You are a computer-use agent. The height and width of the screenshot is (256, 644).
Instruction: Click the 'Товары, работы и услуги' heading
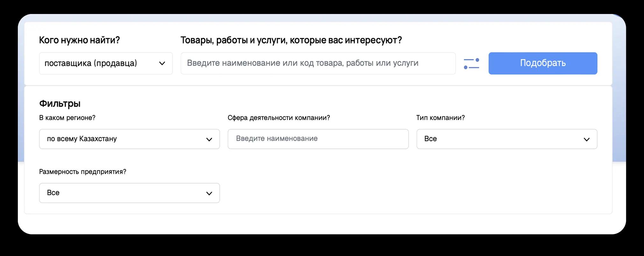pyautogui.click(x=291, y=40)
